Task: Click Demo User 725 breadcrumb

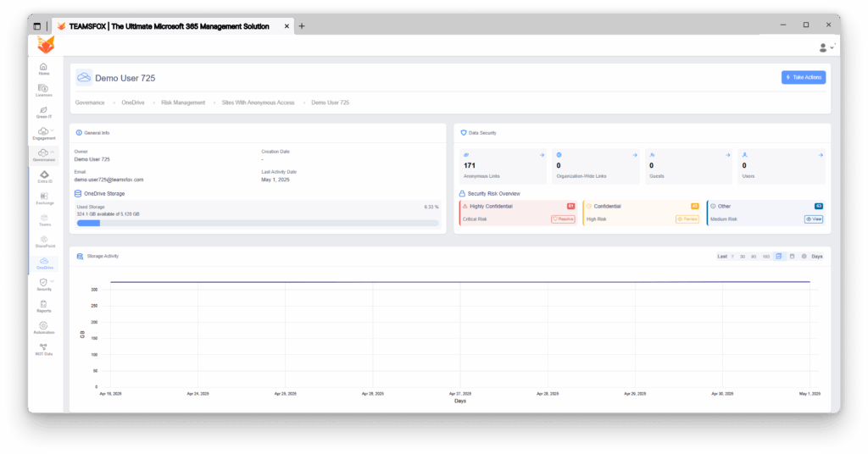Action: click(330, 102)
